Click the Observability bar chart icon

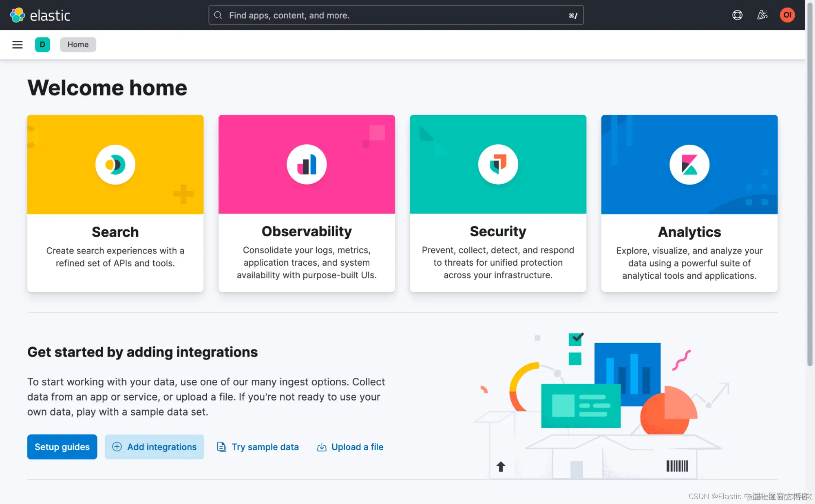(x=307, y=165)
